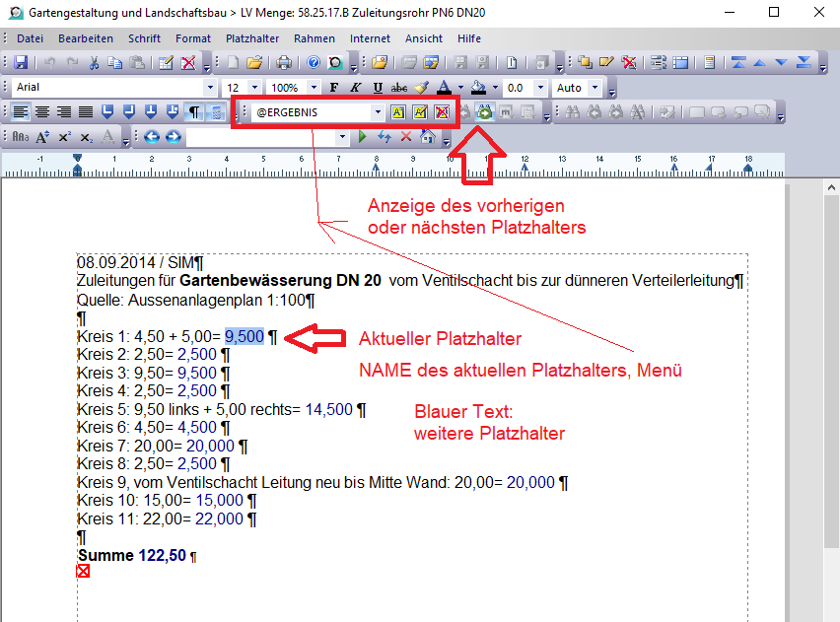The height and width of the screenshot is (622, 840).
Task: Click the blue question mark Help icon
Action: 314,63
